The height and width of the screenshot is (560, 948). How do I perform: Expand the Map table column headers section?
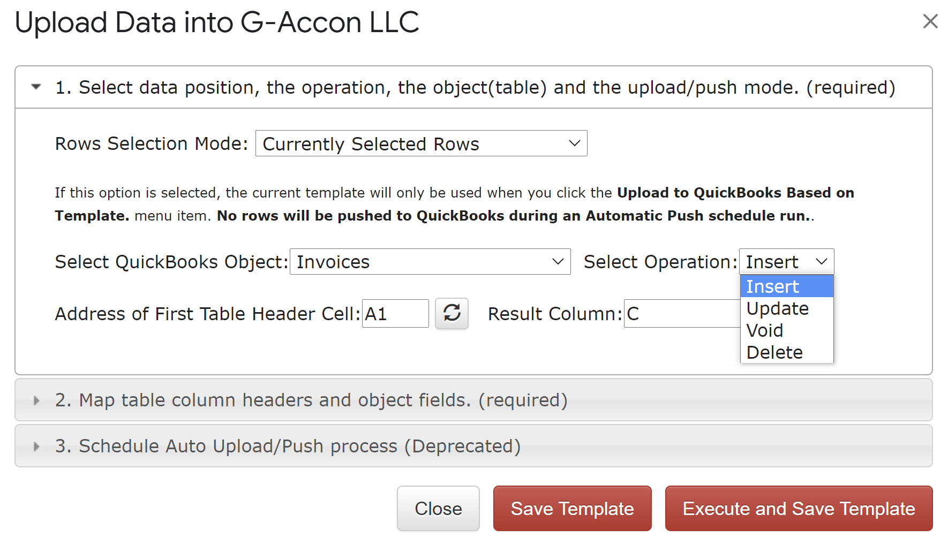(36, 400)
